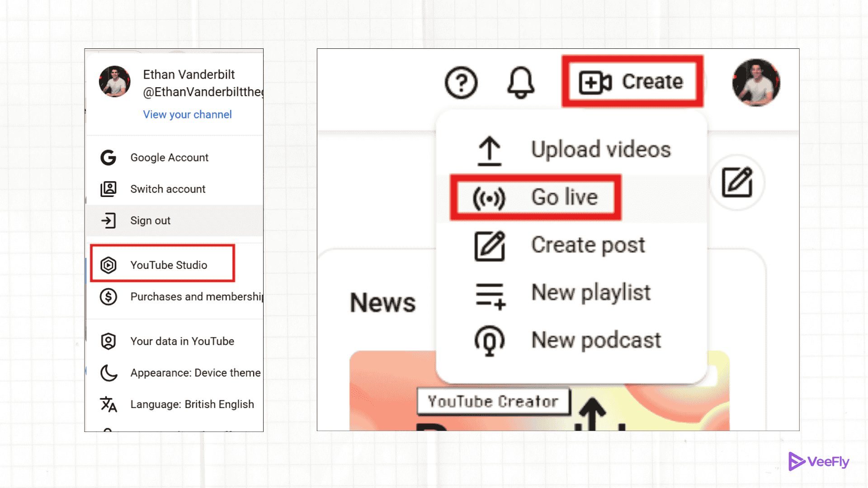Click the Go live broadcast icon
868x488 pixels.
[490, 197]
